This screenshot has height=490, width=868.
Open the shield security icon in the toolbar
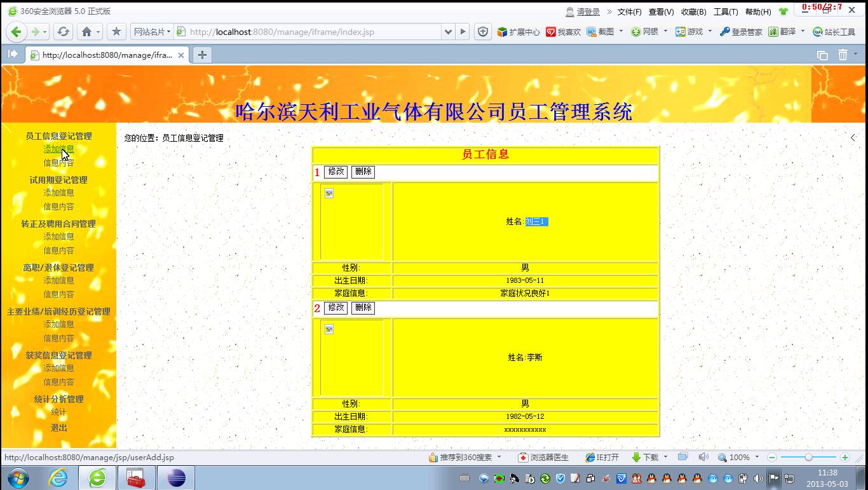[x=483, y=32]
